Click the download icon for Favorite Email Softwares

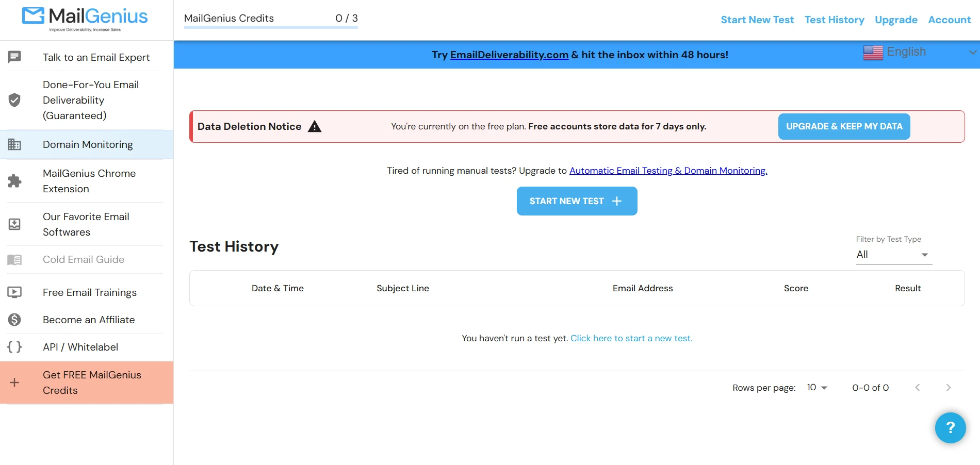coord(14,224)
